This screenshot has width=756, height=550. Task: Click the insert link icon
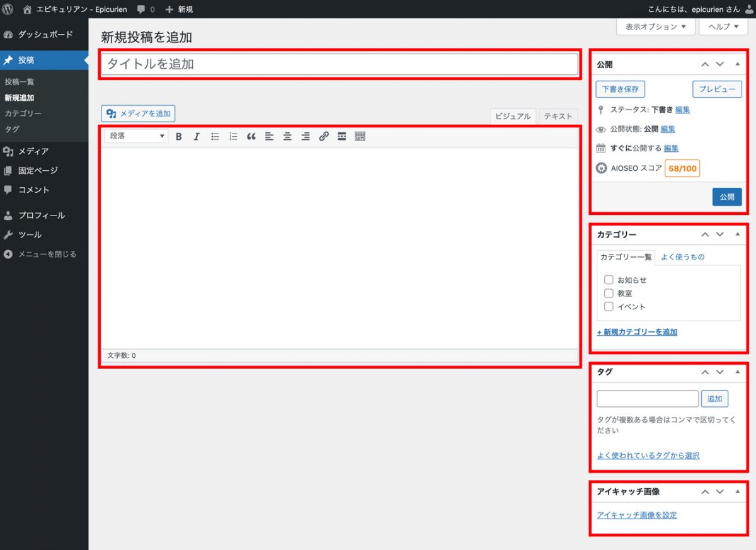pos(324,136)
